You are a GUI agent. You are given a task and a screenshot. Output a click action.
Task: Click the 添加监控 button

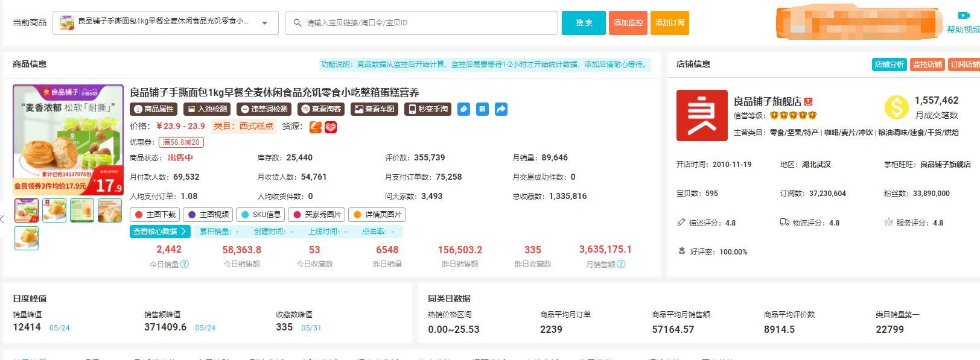628,23
